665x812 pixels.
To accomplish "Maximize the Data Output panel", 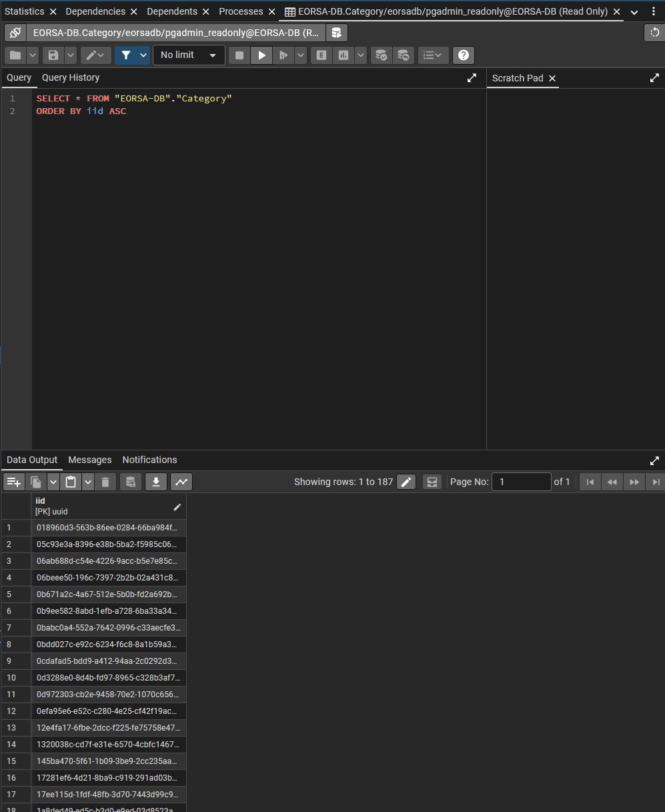I will (x=654, y=460).
